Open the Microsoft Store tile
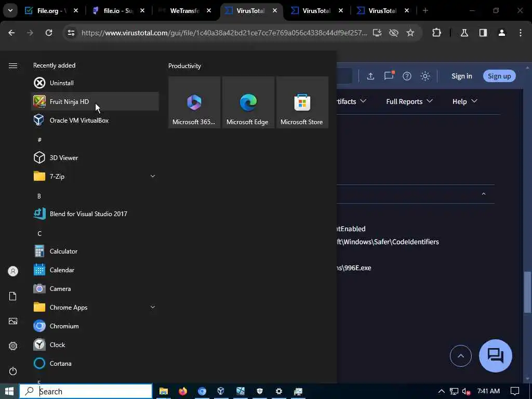This screenshot has height=399, width=532. [302, 102]
